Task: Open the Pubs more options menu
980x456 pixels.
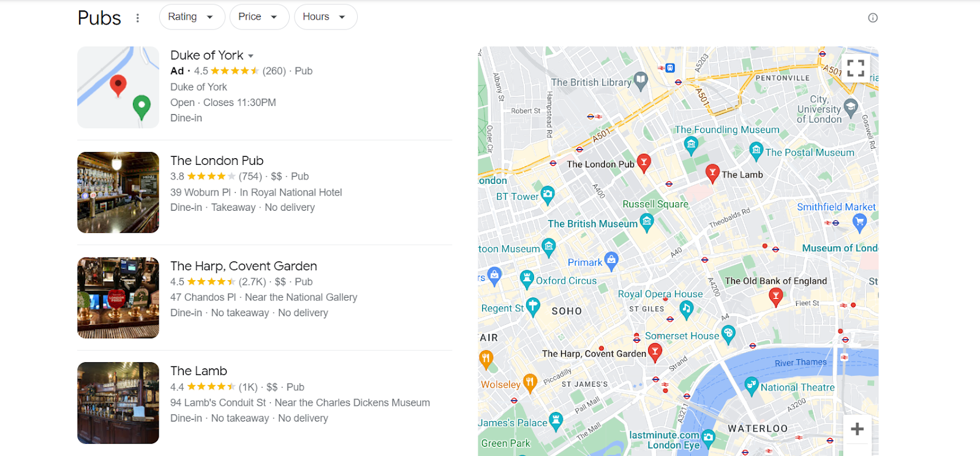Action: point(138,18)
